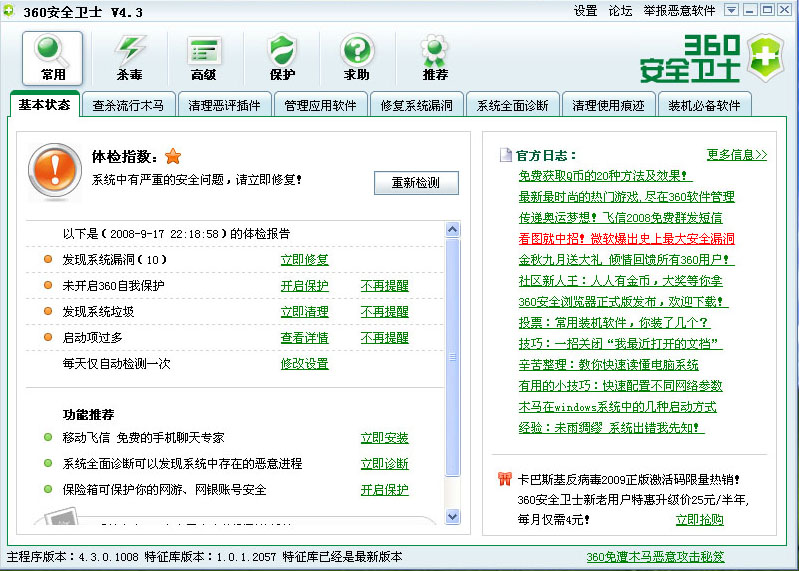799x571 pixels.
Task: Open the title bar dropdown arrow menu
Action: [731, 10]
